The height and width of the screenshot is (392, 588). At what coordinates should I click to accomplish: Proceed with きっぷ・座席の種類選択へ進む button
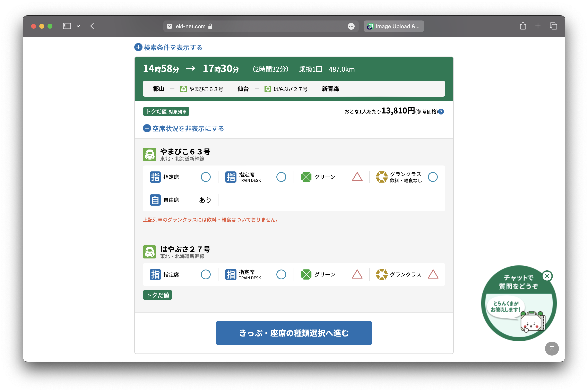click(294, 333)
